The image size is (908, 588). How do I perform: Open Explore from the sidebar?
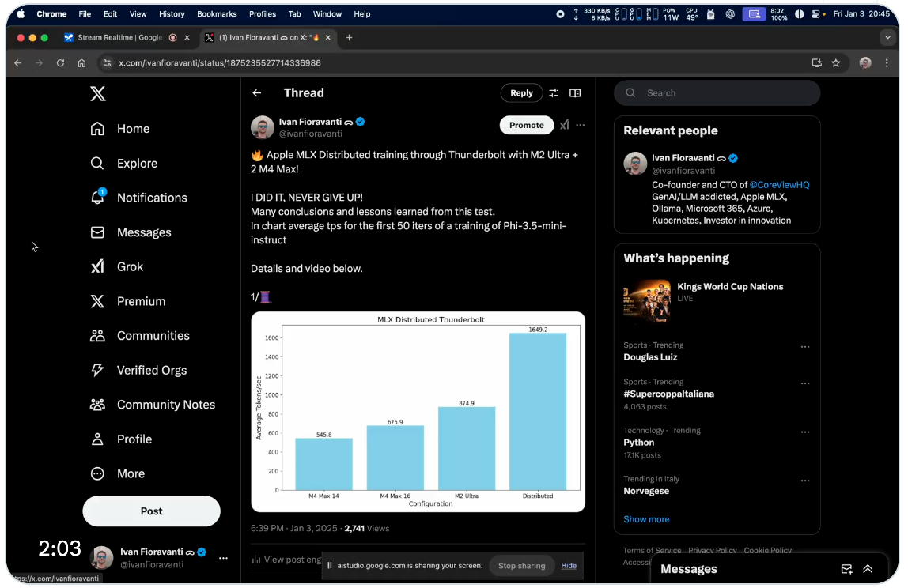(x=123, y=164)
